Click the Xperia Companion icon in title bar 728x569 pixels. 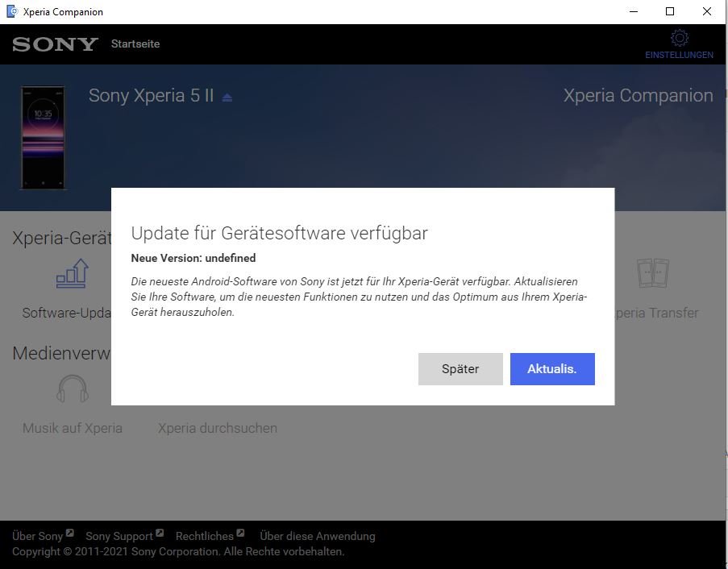(x=11, y=11)
